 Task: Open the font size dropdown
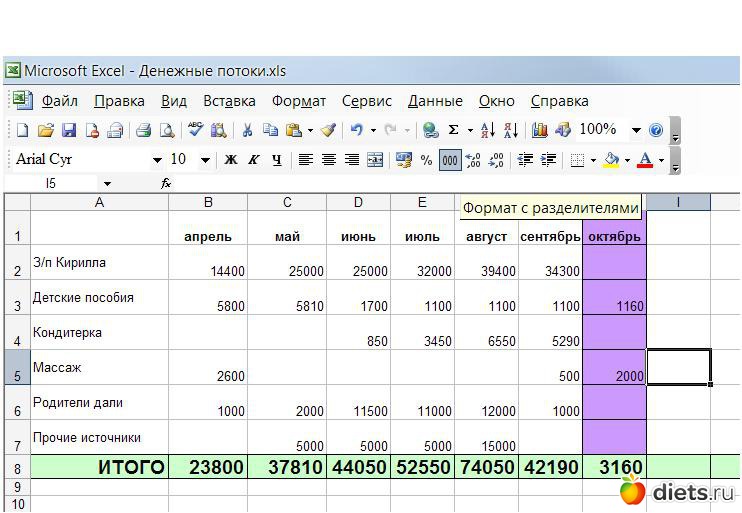(x=205, y=160)
